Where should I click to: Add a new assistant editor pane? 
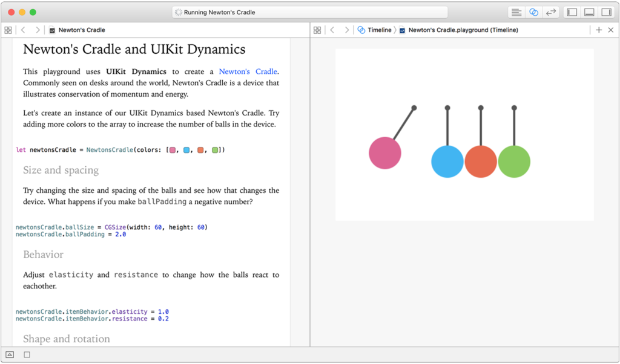(599, 30)
